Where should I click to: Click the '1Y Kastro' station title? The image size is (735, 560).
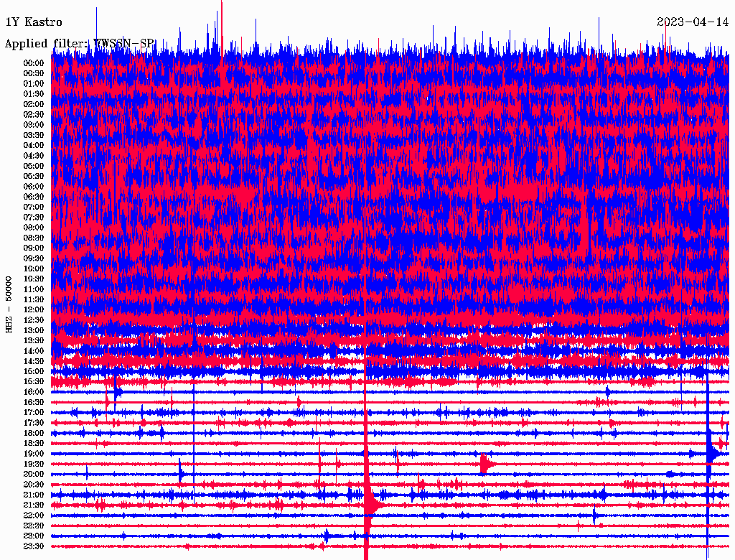point(34,22)
